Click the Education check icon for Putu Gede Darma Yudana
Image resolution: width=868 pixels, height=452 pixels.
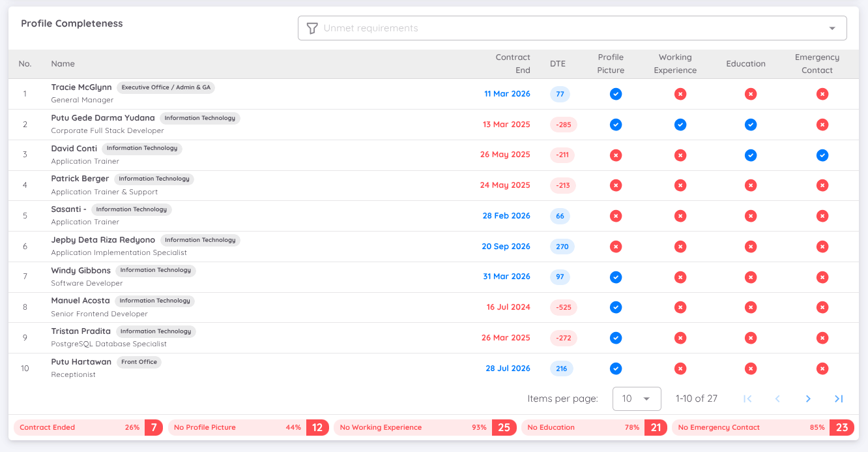click(x=751, y=125)
